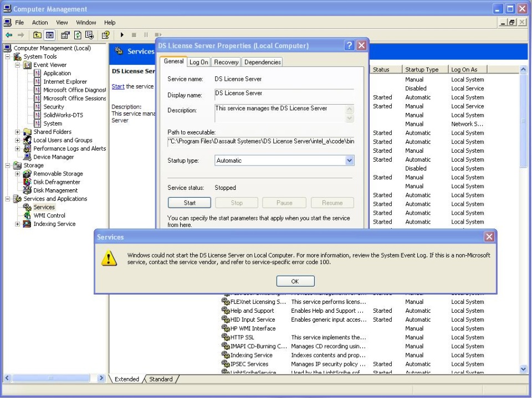532x398 pixels.
Task: Click the Properties toolbar icon
Action: [65, 35]
